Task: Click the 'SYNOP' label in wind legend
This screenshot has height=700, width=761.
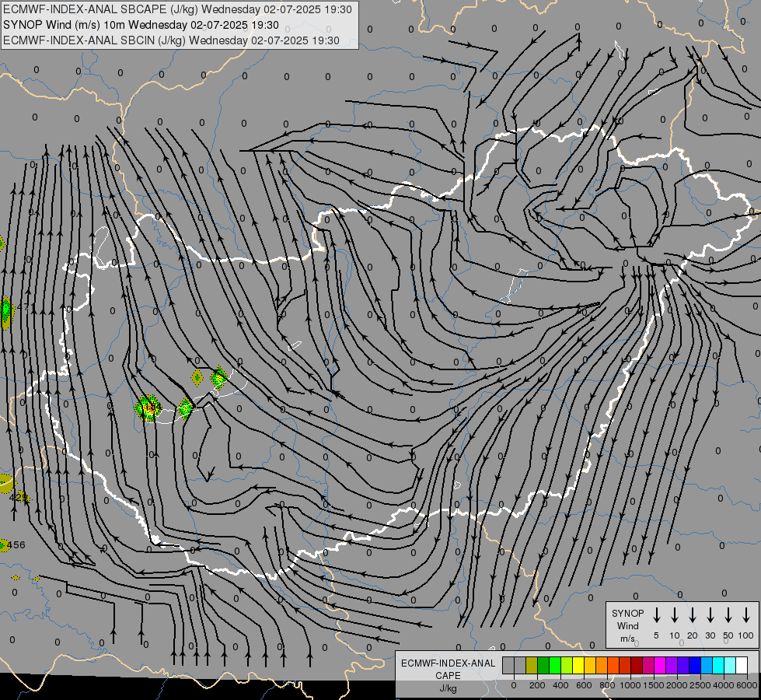Action: tap(627, 613)
